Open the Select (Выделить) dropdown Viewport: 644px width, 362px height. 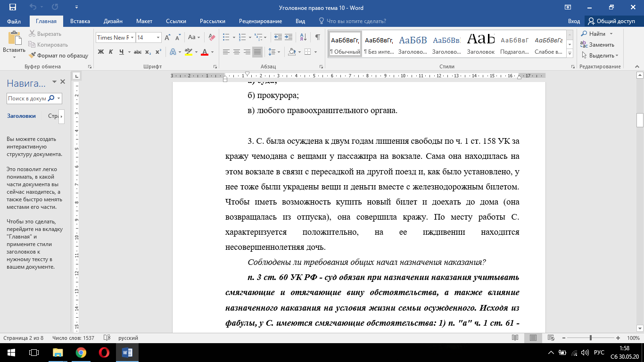(x=599, y=56)
